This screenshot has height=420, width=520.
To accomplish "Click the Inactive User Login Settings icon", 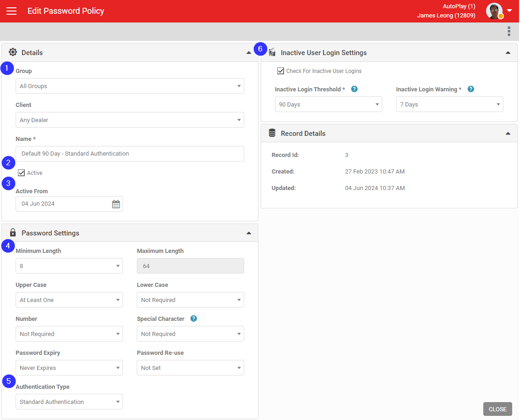I will point(272,52).
